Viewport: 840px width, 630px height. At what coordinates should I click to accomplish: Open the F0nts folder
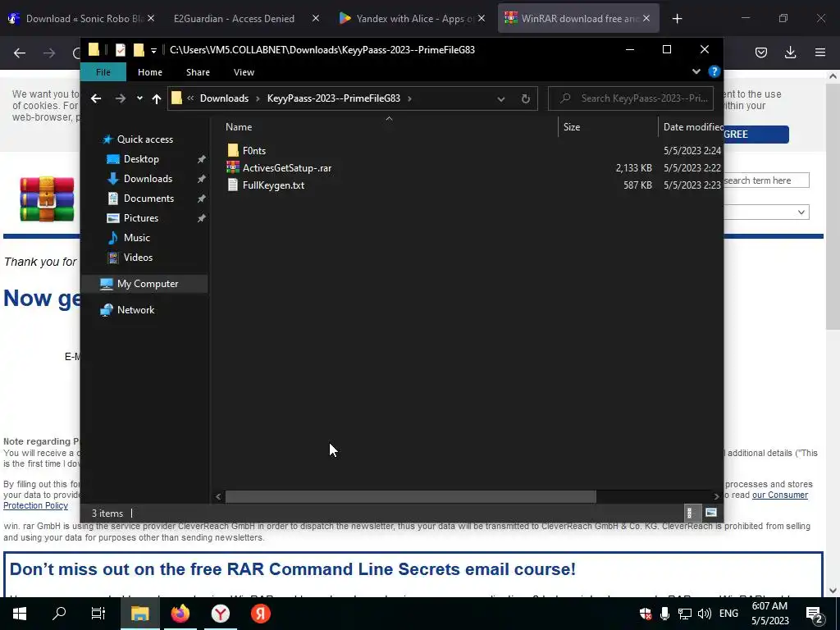(254, 151)
